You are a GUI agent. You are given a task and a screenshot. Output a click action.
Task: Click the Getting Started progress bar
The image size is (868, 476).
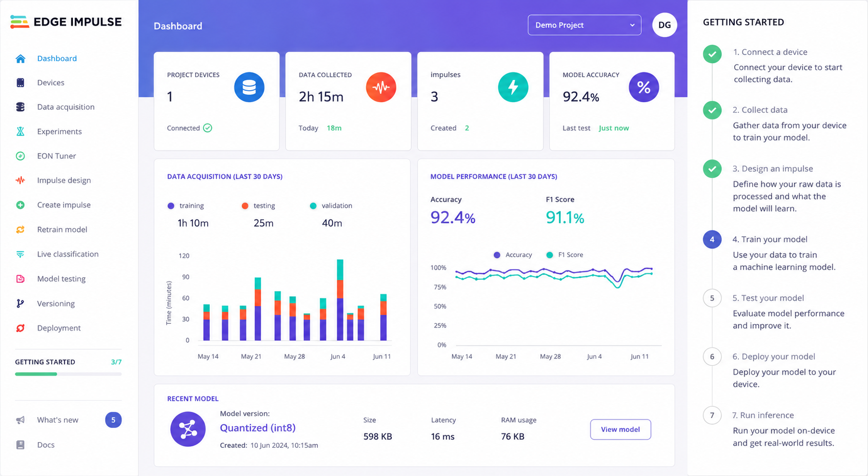pos(68,374)
